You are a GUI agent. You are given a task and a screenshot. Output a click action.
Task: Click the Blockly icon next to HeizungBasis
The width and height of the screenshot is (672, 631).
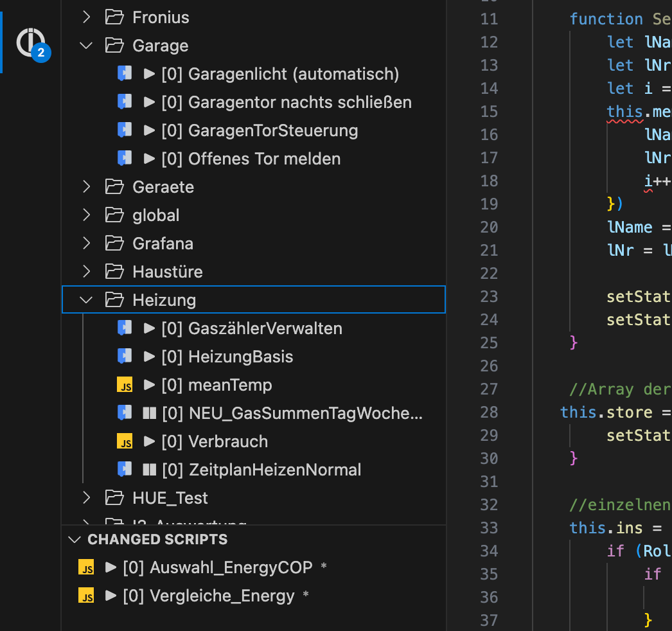[x=125, y=357]
